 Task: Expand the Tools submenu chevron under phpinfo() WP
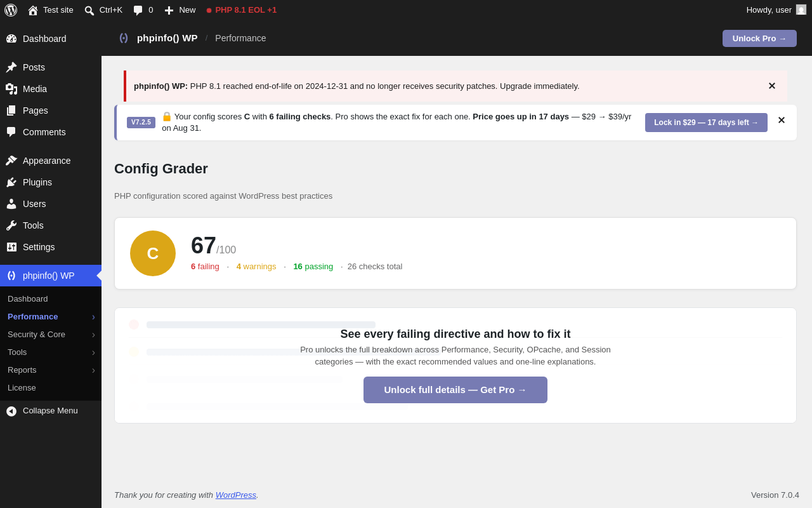93,352
